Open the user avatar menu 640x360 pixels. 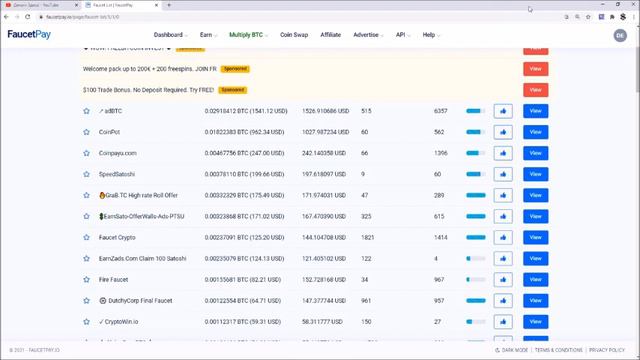click(620, 36)
